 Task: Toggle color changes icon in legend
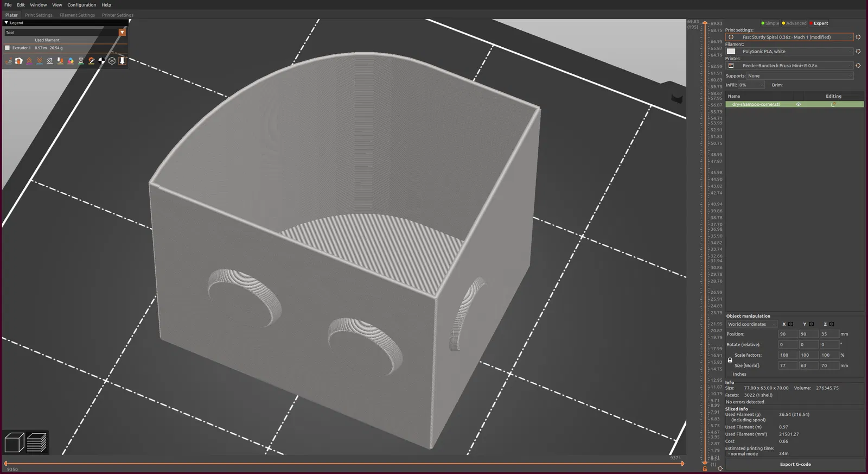[71, 61]
